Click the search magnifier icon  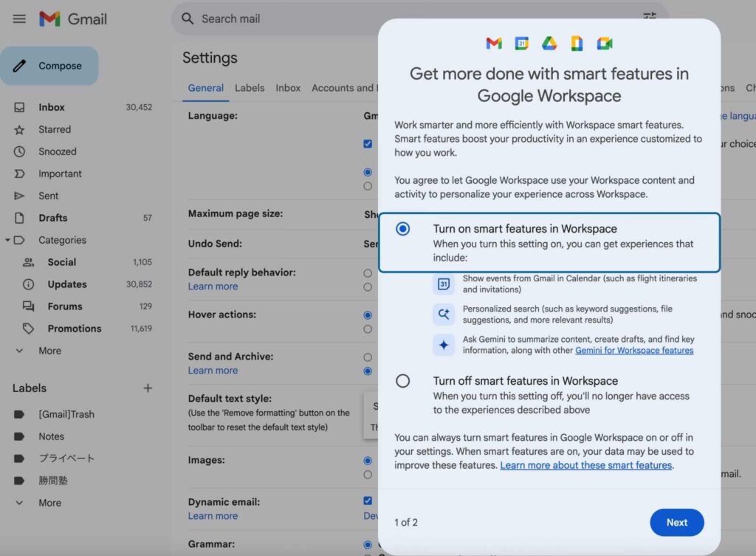tap(187, 18)
